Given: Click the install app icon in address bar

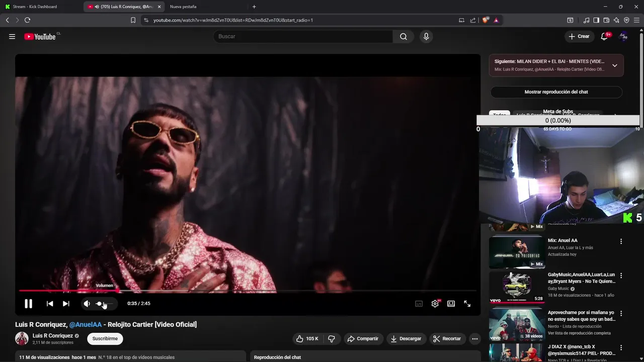Looking at the screenshot, I should pyautogui.click(x=461, y=20).
